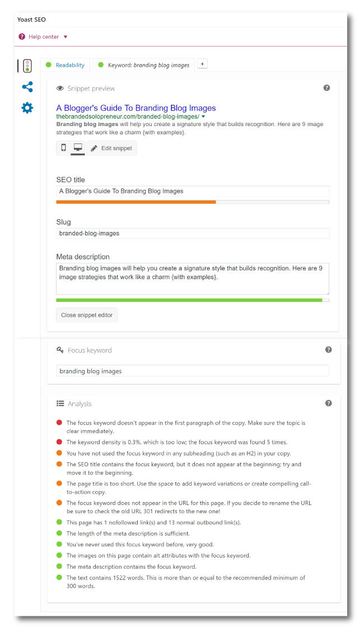The width and height of the screenshot is (364, 627).
Task: Open the Analysis help question mark
Action: (x=329, y=403)
